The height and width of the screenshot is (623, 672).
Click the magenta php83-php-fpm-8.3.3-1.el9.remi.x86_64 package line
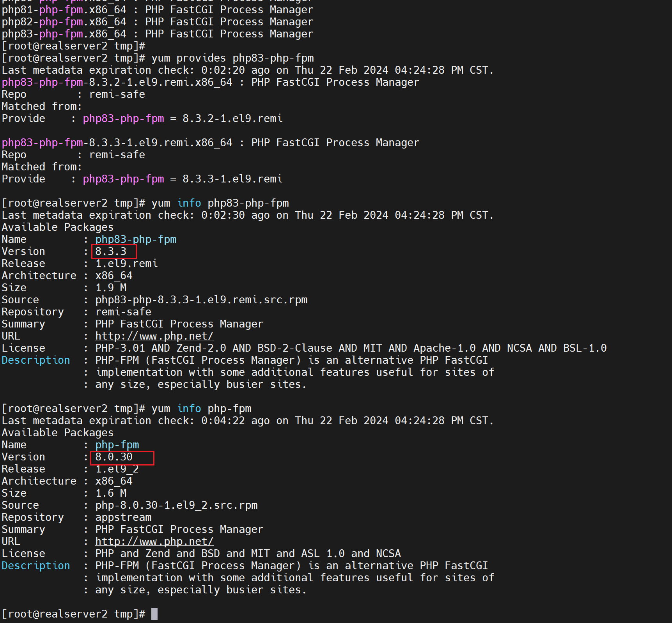pyautogui.click(x=117, y=143)
